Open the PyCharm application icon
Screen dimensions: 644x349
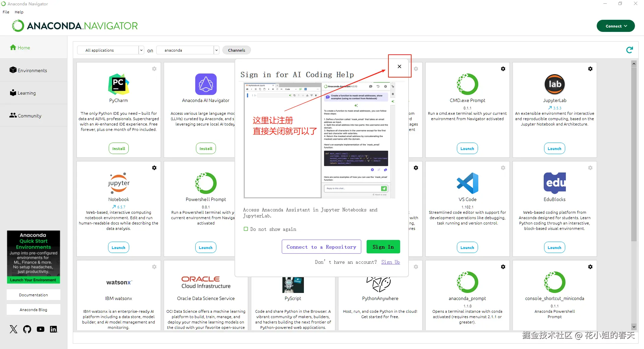coord(118,84)
